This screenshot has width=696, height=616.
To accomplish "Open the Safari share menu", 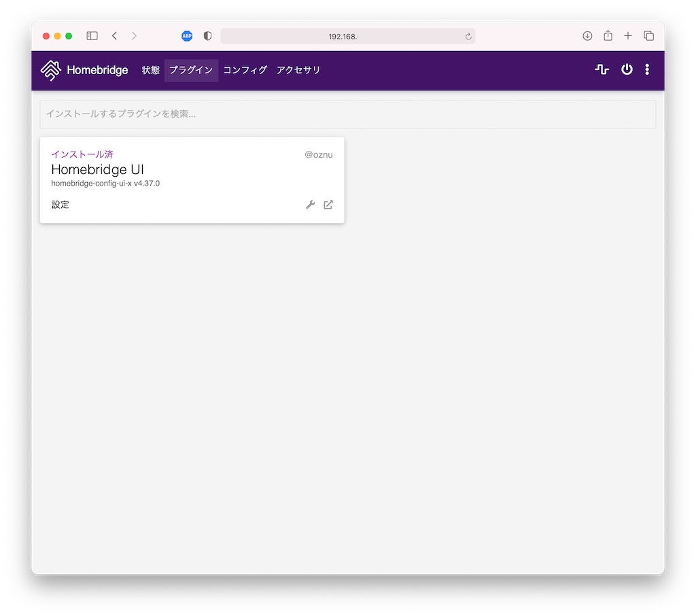I will coord(608,35).
